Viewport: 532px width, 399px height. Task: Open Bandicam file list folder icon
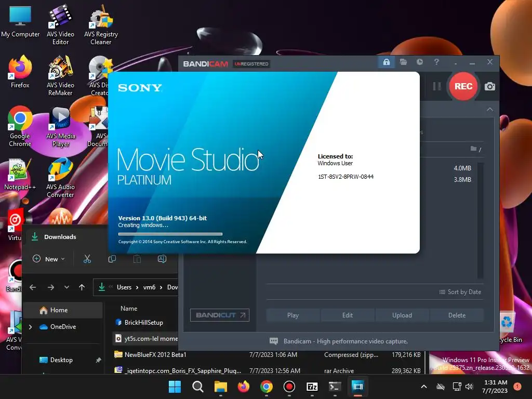click(x=474, y=149)
